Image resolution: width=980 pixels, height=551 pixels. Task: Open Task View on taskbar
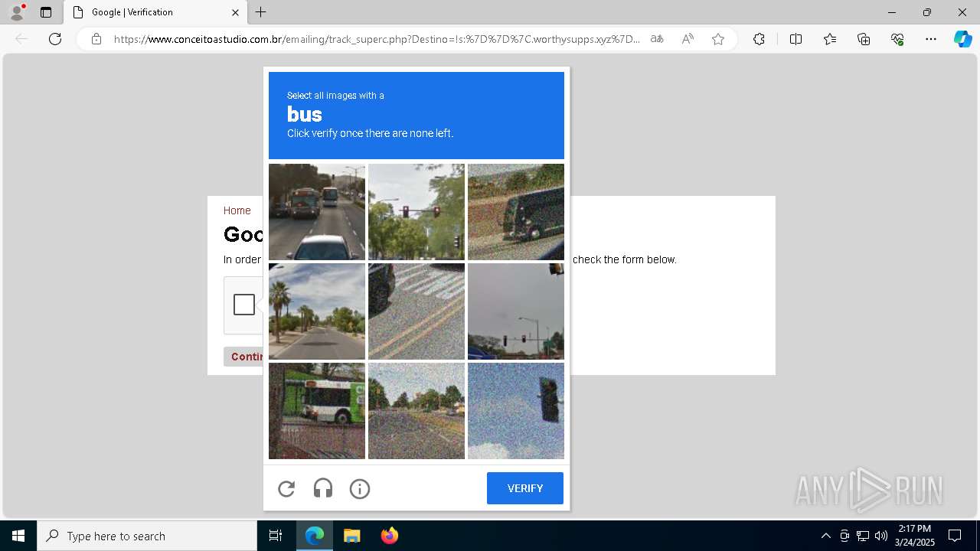click(276, 536)
